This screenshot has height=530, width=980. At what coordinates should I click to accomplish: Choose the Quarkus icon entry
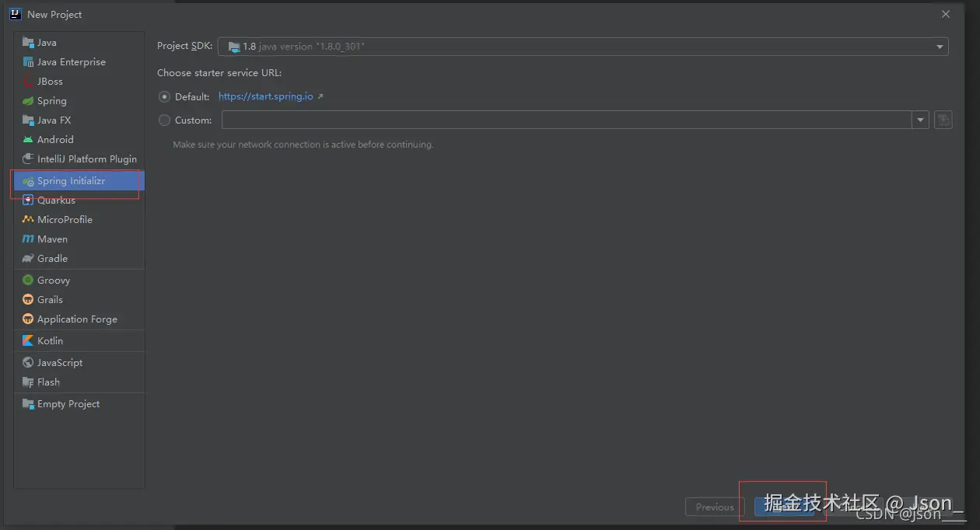28,200
